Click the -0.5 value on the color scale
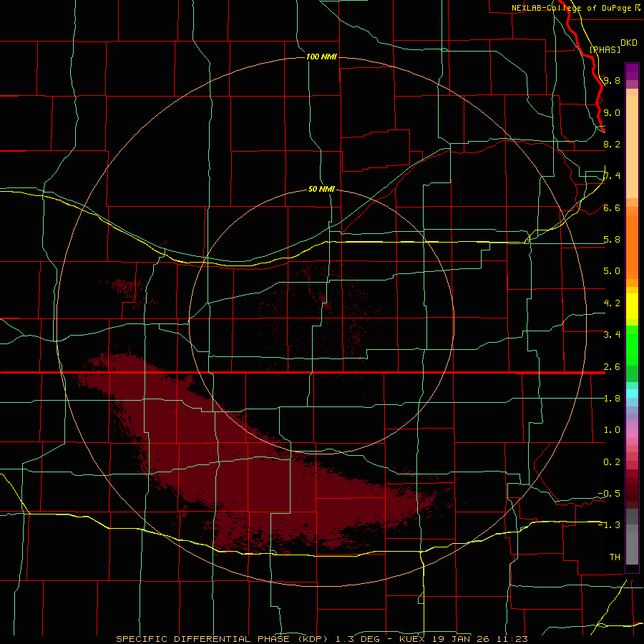Viewport: 644px width, 644px height. coord(609,494)
